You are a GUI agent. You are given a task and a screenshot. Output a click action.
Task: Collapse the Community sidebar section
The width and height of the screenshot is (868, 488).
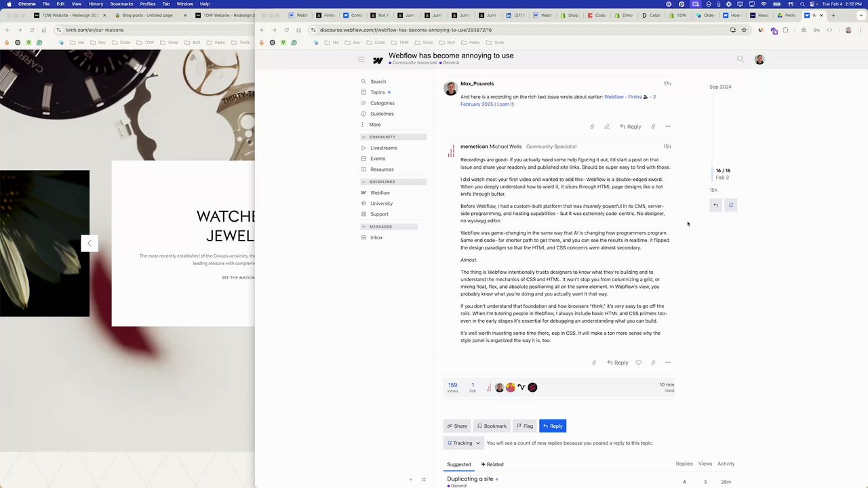coord(393,137)
